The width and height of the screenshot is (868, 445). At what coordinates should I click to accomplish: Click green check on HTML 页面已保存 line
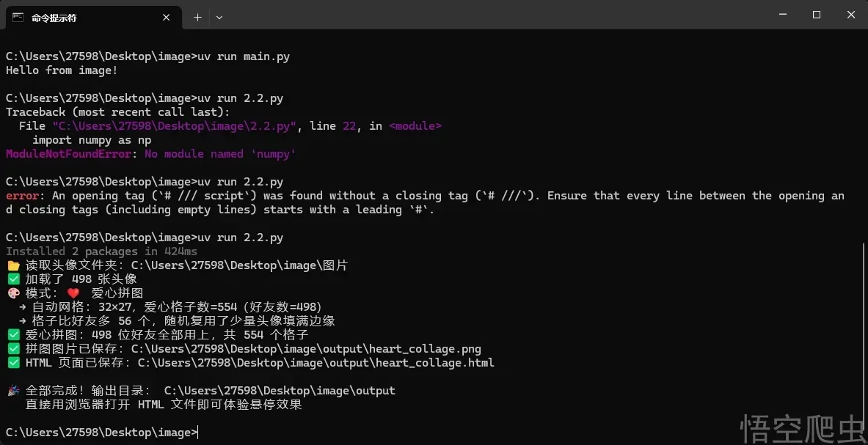click(x=13, y=363)
